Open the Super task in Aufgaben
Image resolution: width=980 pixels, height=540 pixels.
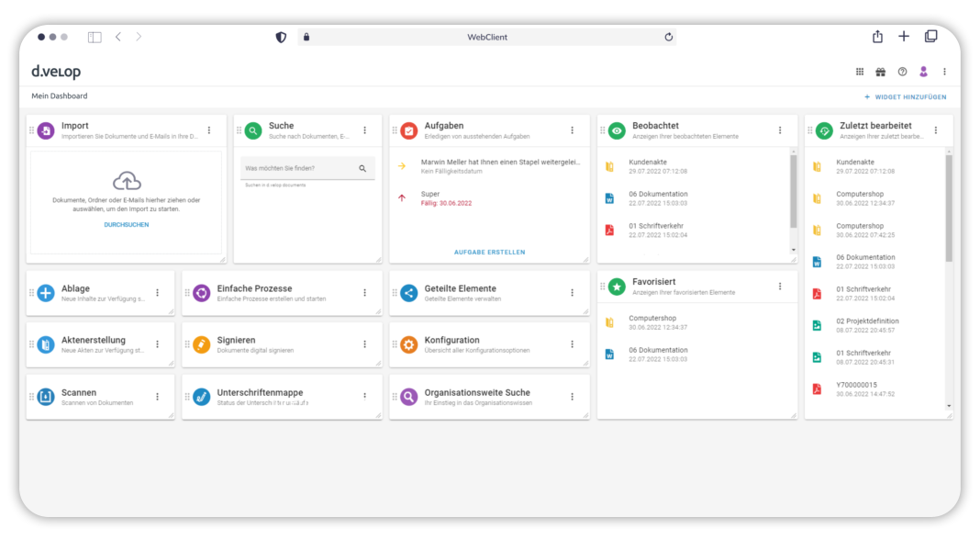[x=430, y=195]
